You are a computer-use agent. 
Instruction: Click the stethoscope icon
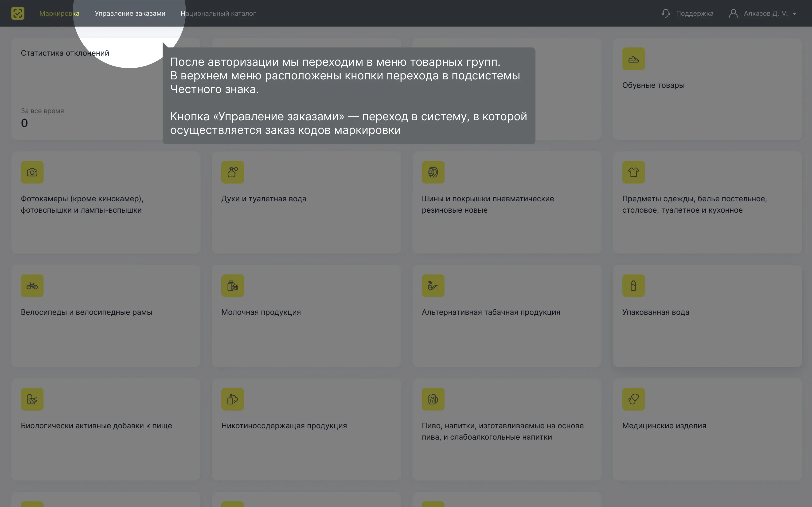633,399
